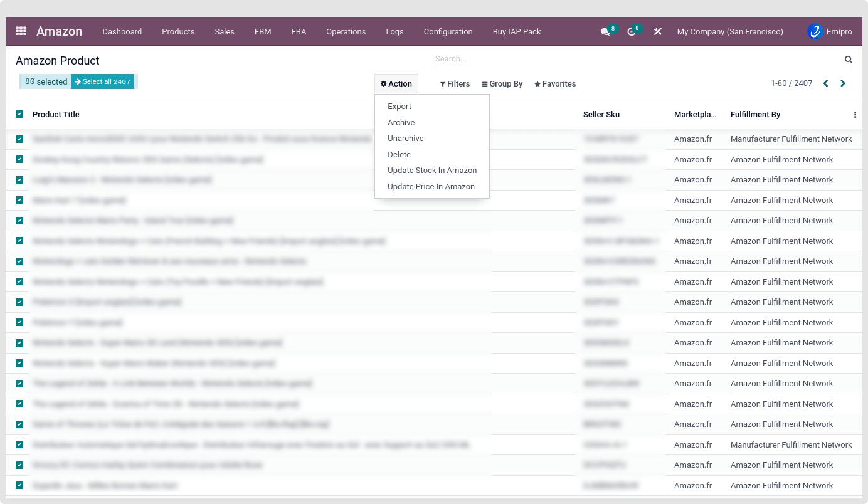Uncheck the last visible row checkbox
This screenshot has width=868, height=504.
coord(19,485)
